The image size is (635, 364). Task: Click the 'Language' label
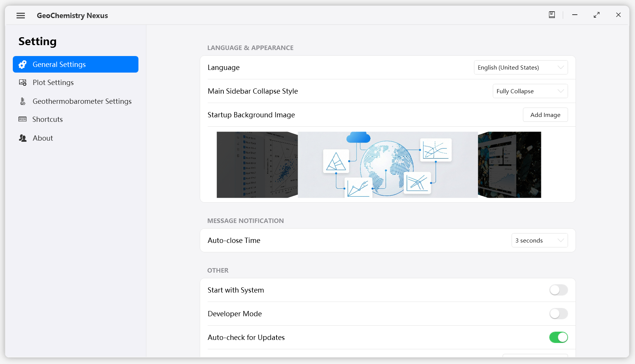223,68
